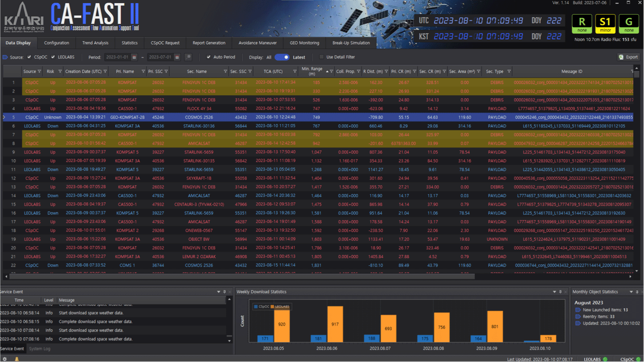Screen dimensions: 644x362
Task: Click the row indicator arrow beside row 5
Action: 4,117
